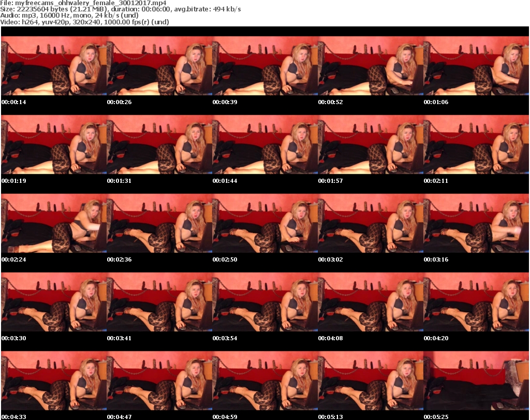
Task: Click the 00:02:50 timestamp label
Action: pyautogui.click(x=225, y=259)
